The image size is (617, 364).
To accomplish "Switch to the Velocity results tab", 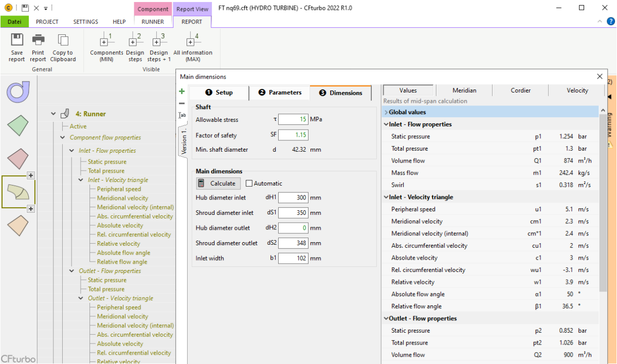I will 577,90.
